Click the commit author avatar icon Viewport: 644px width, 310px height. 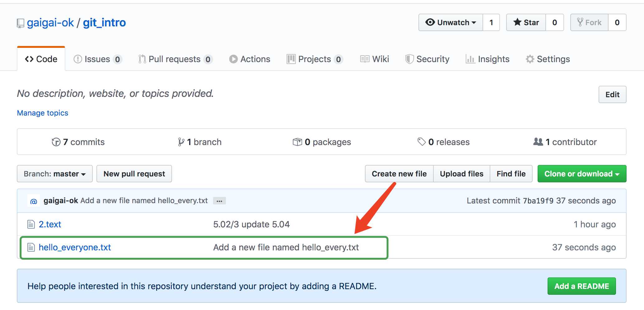pyautogui.click(x=34, y=201)
